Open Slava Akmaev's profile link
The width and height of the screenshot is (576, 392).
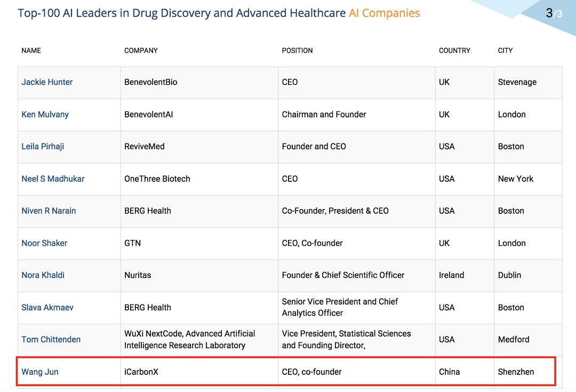[47, 308]
